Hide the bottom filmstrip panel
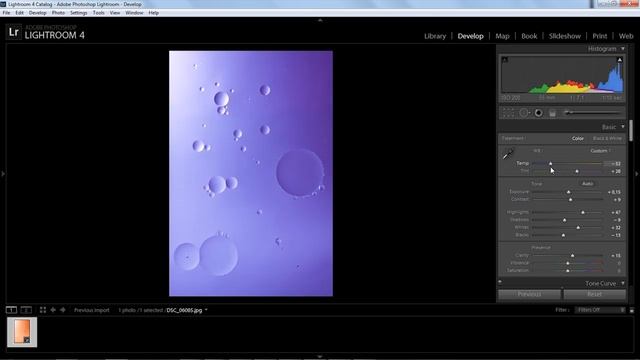This screenshot has width=640, height=360. coord(320,357)
